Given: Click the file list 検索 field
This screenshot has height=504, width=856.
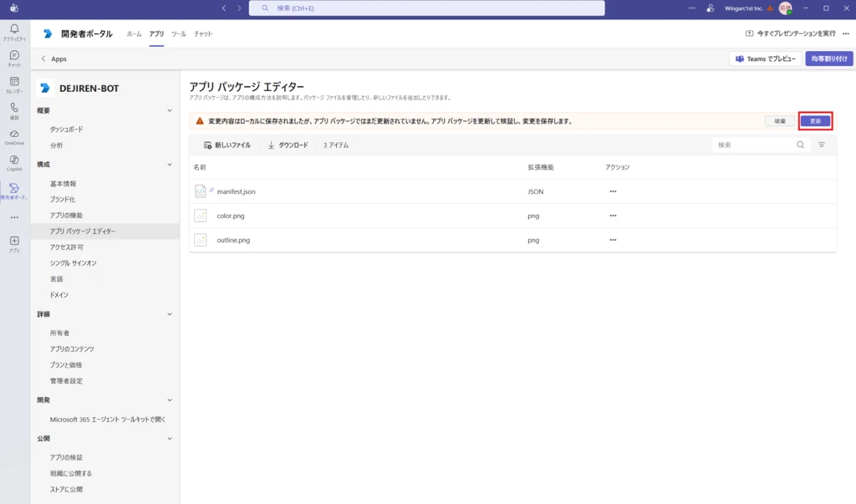Looking at the screenshot, I should pyautogui.click(x=754, y=145).
